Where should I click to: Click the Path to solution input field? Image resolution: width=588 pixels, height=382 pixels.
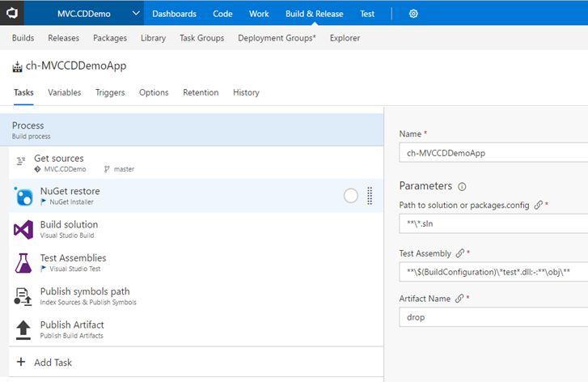tap(493, 223)
